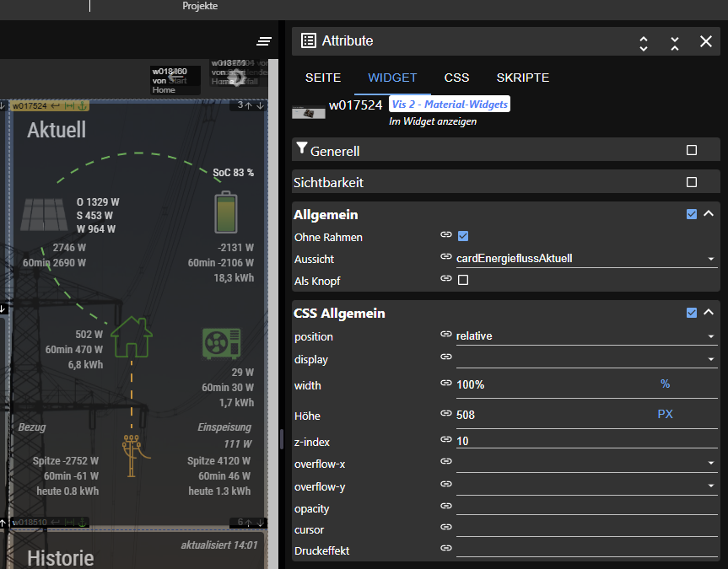Click the link icon for the Höhe field
This screenshot has height=569, width=728.
446,414
